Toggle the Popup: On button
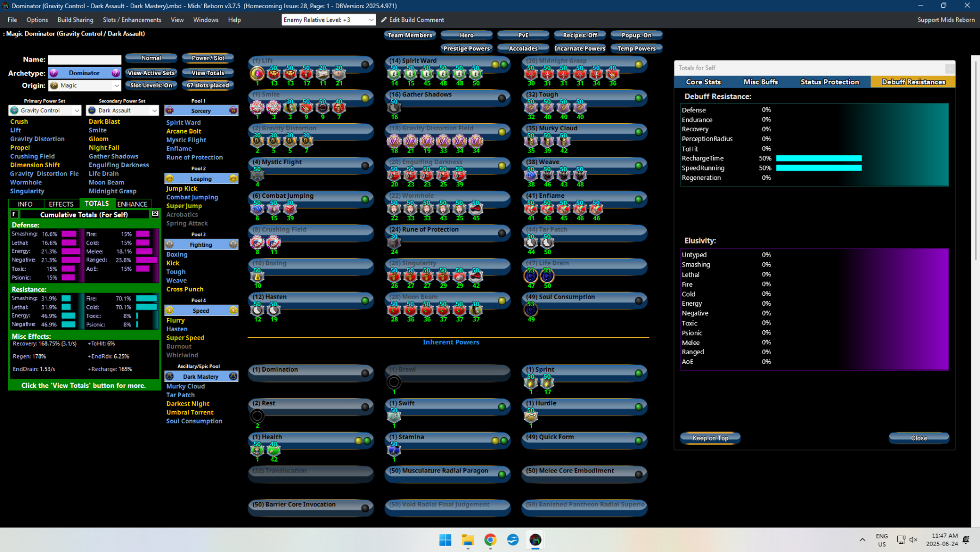 click(x=636, y=35)
